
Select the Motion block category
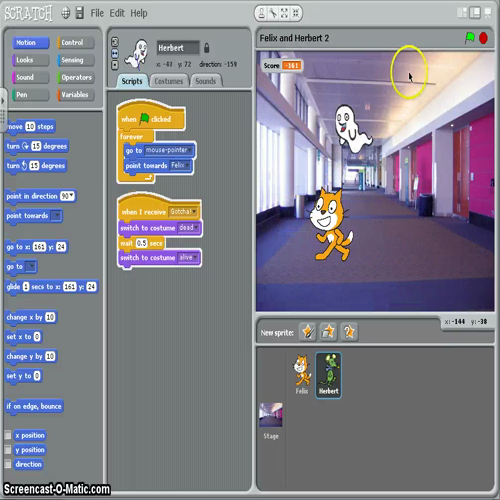(x=30, y=42)
